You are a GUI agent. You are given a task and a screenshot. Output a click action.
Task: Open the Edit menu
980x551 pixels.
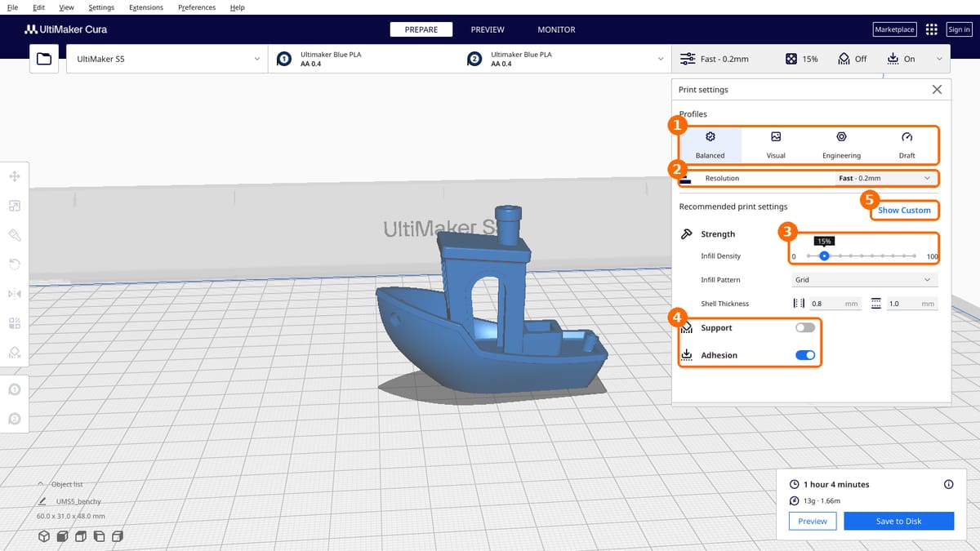(x=39, y=7)
